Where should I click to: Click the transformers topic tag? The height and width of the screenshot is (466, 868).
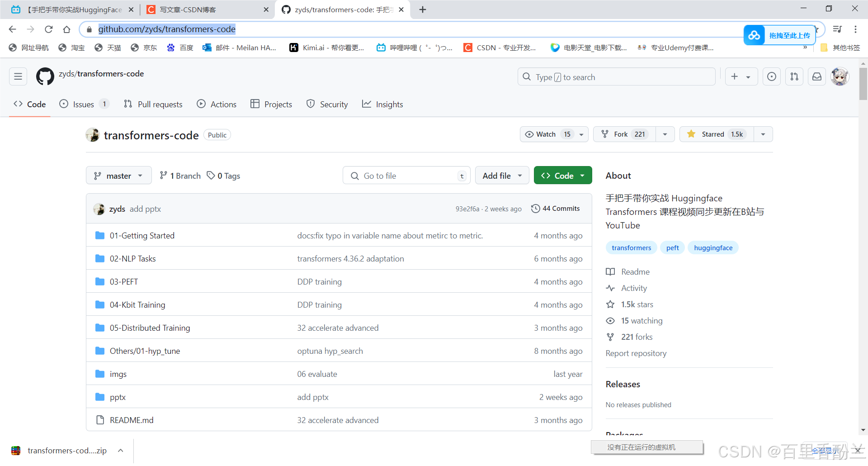[631, 248]
